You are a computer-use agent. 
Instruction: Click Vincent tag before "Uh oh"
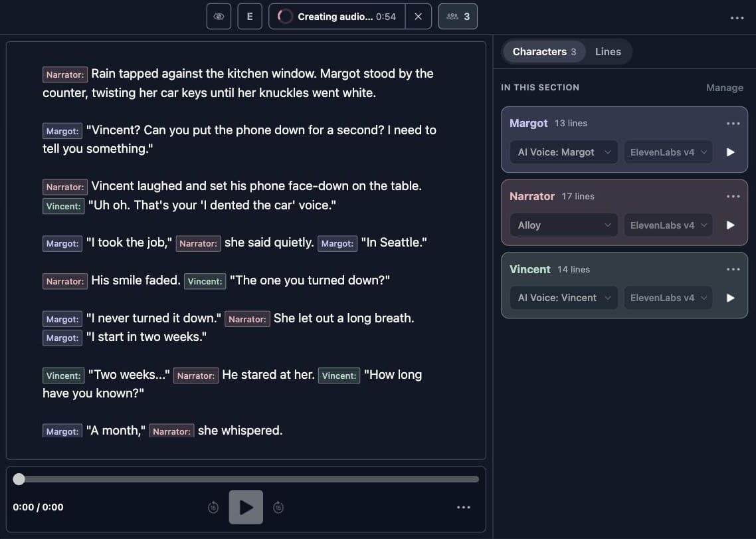pyautogui.click(x=64, y=206)
